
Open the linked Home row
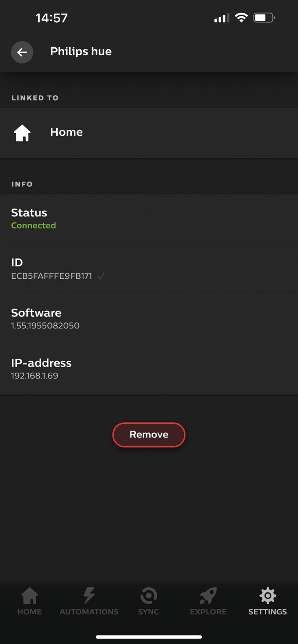point(149,133)
